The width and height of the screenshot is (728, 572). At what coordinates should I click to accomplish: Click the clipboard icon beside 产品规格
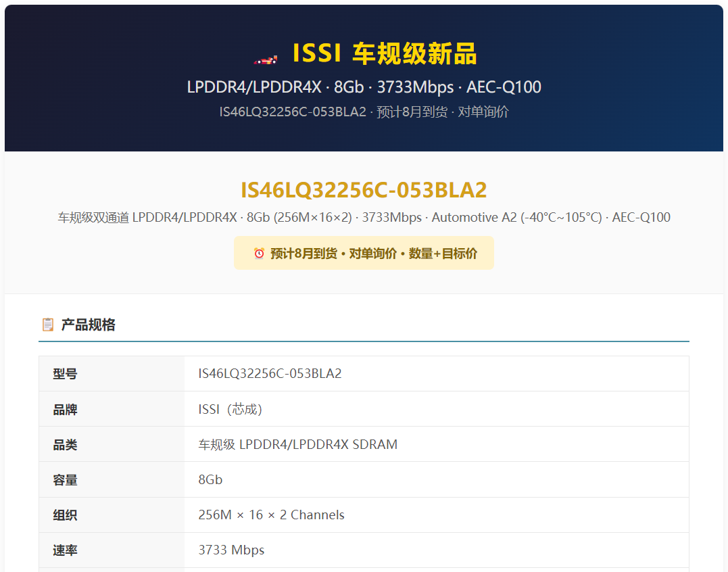[x=48, y=325]
